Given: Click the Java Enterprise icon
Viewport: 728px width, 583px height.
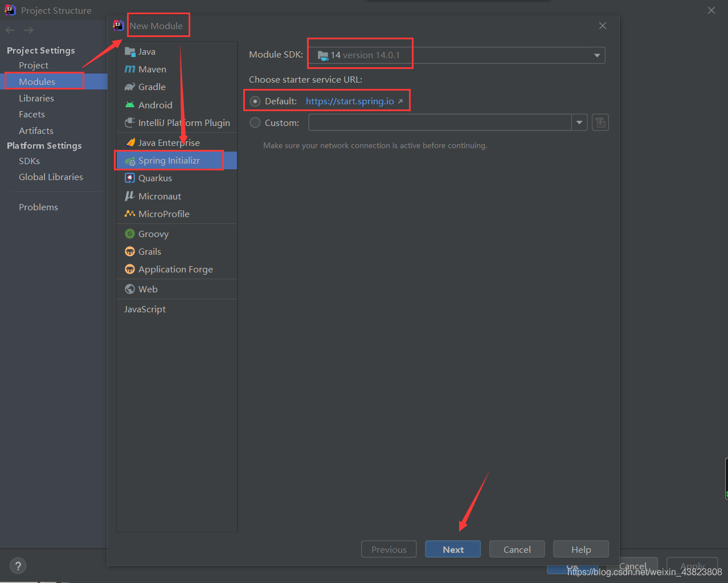Looking at the screenshot, I should click(x=130, y=142).
